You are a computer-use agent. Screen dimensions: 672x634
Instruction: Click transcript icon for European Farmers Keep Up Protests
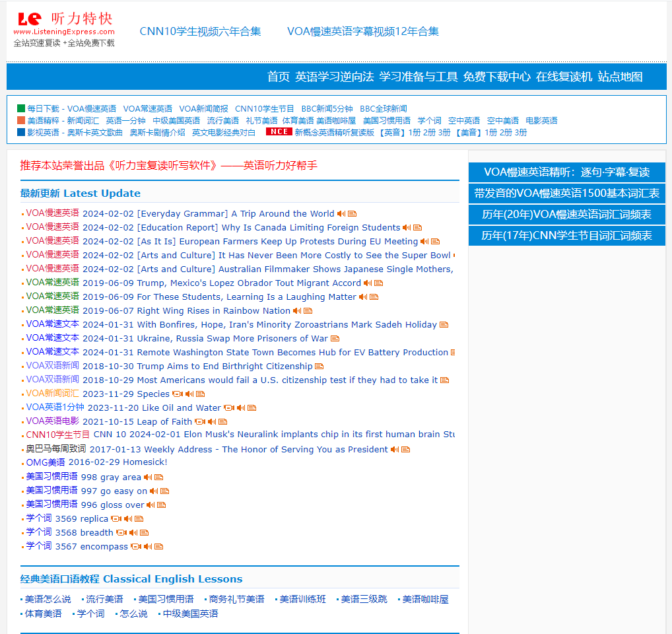436,242
